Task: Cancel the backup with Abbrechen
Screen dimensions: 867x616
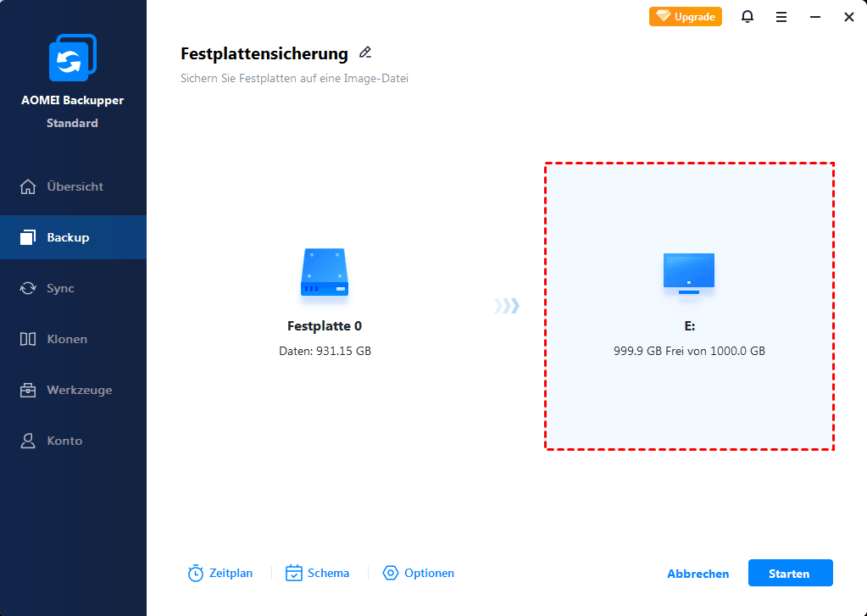Action: point(697,574)
